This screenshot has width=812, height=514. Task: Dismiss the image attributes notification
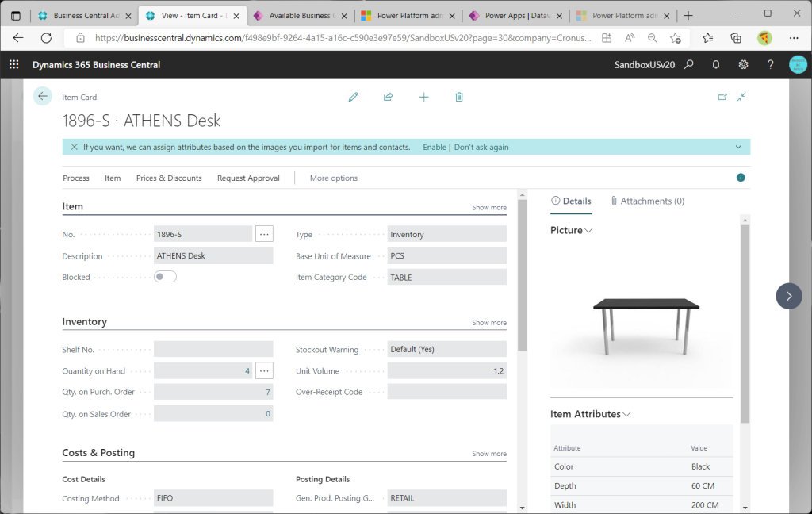pos(74,148)
